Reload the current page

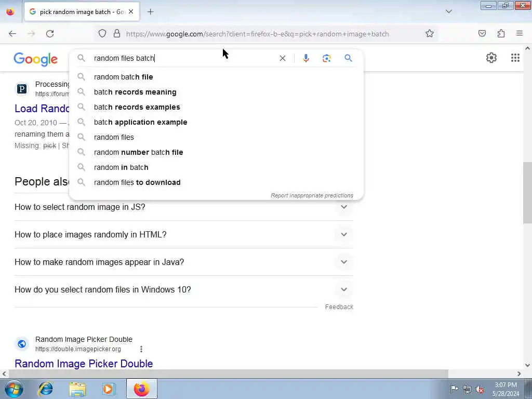[x=50, y=34]
